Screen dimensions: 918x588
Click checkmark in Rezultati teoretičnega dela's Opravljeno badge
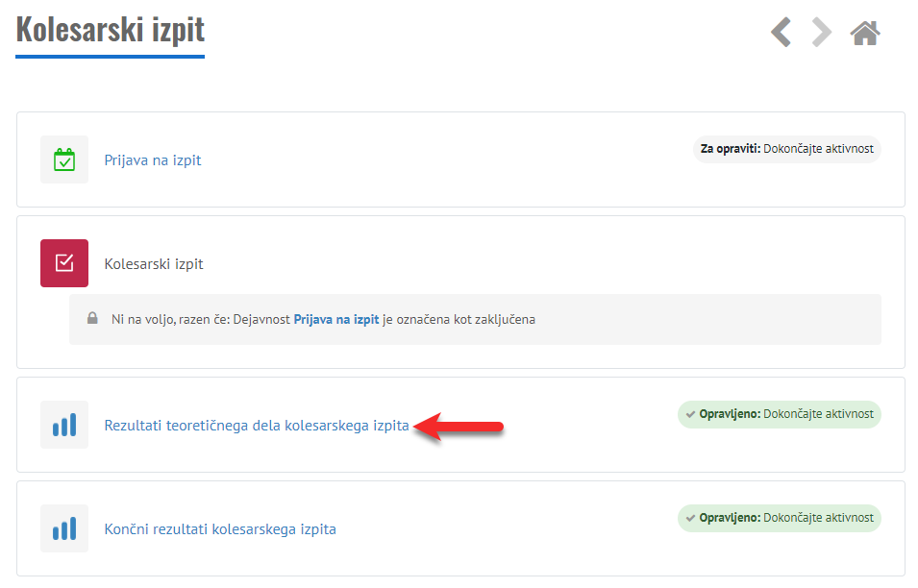click(x=690, y=414)
